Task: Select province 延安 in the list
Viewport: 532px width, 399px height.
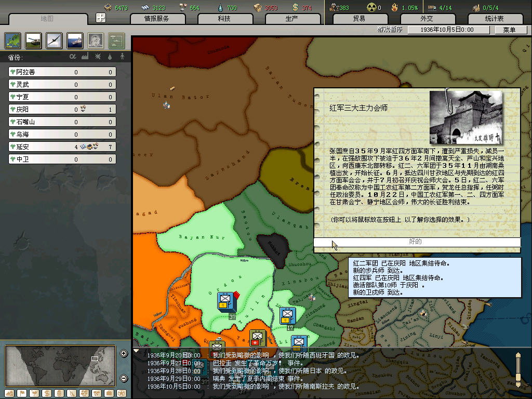Action: click(62, 147)
